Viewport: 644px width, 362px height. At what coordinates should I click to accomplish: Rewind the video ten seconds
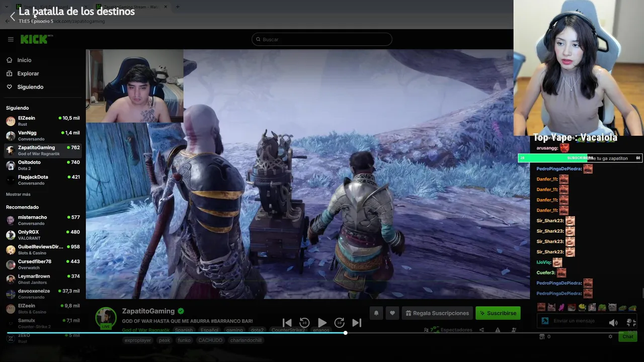tap(304, 323)
